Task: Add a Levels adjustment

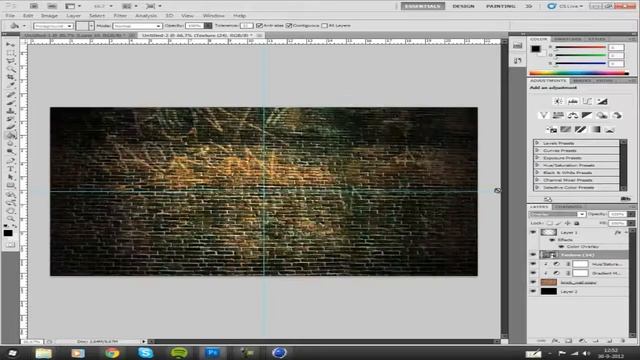Action: [573, 101]
